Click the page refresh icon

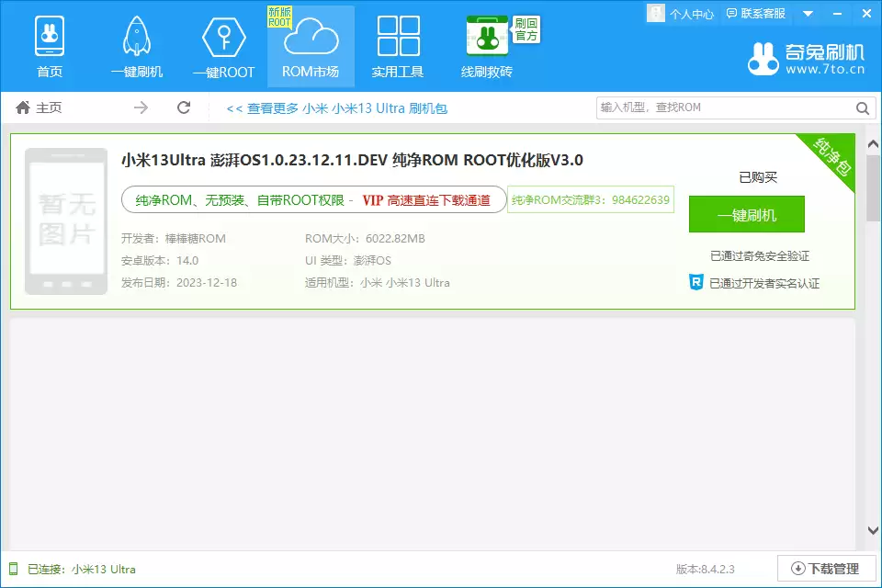[x=184, y=107]
